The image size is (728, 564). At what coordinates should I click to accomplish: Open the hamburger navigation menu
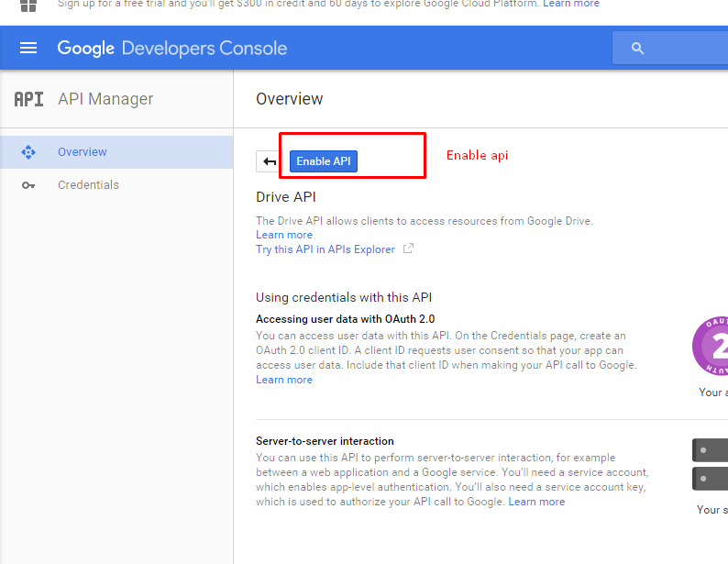(28, 48)
